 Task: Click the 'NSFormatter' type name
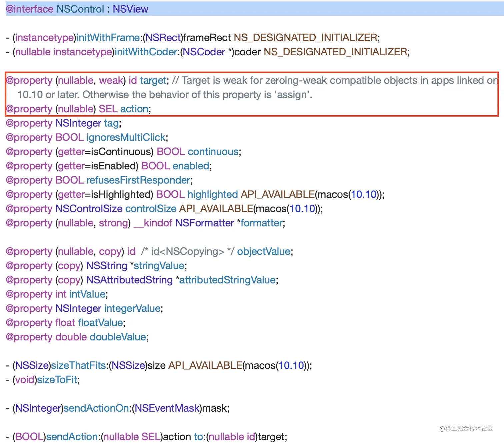pyautogui.click(x=205, y=223)
